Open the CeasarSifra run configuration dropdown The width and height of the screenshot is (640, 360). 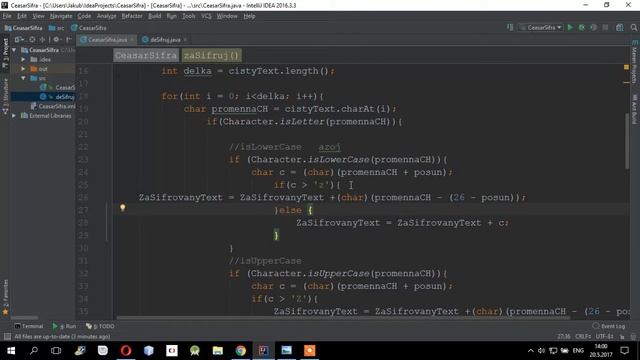coord(541,27)
